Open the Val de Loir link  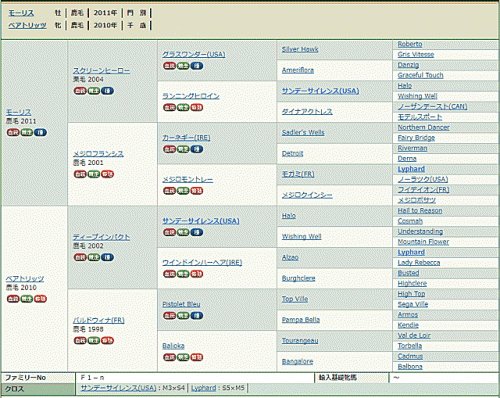[414, 335]
